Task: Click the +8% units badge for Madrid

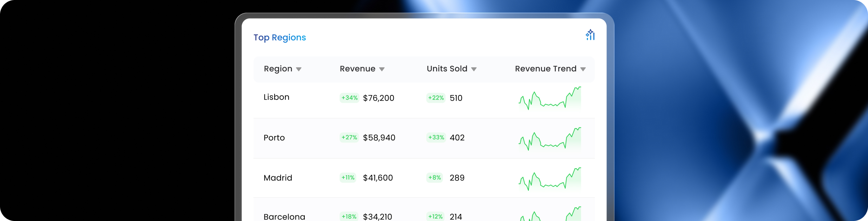Action: point(434,178)
